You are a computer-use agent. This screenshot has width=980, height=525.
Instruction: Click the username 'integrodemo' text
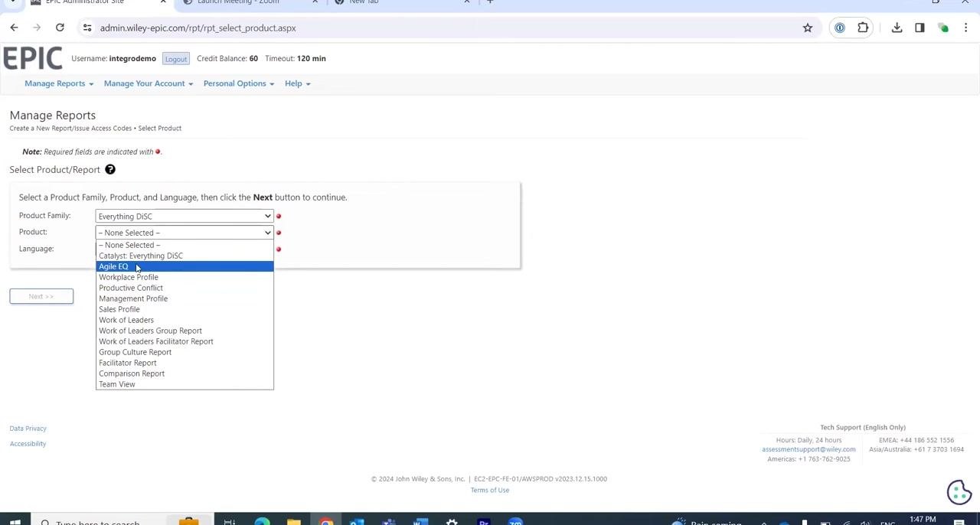(132, 58)
